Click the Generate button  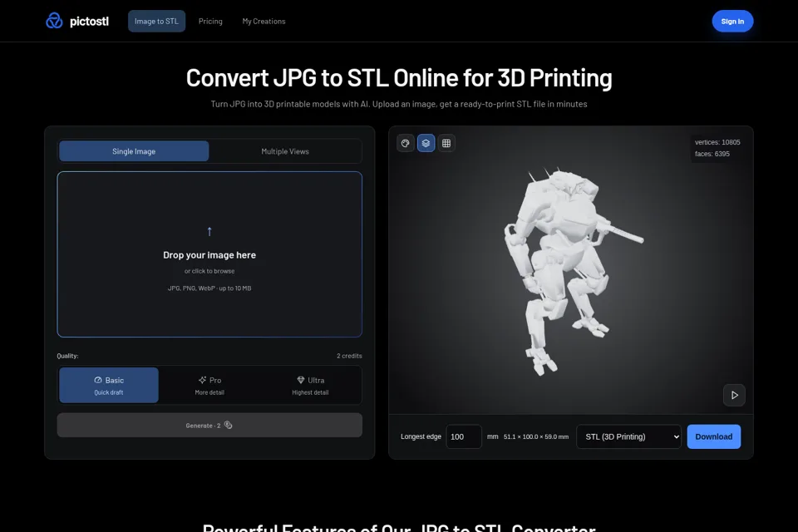[209, 425]
